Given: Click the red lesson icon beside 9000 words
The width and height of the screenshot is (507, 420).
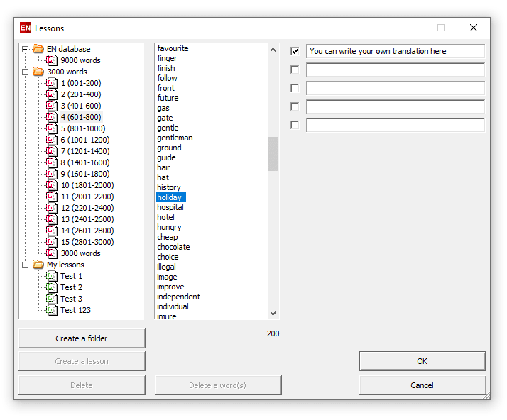Looking at the screenshot, I should tap(51, 60).
